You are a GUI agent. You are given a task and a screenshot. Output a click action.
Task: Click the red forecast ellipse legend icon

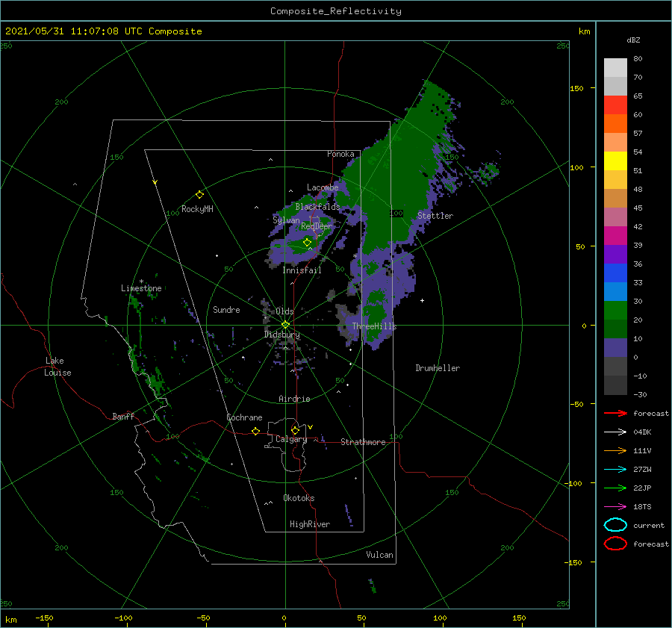point(615,544)
